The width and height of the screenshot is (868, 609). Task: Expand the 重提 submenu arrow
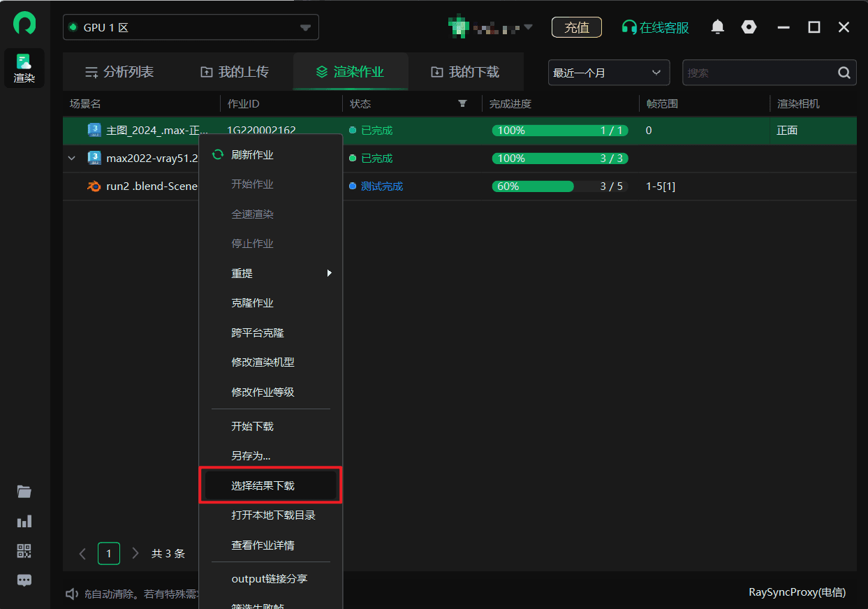coord(328,273)
